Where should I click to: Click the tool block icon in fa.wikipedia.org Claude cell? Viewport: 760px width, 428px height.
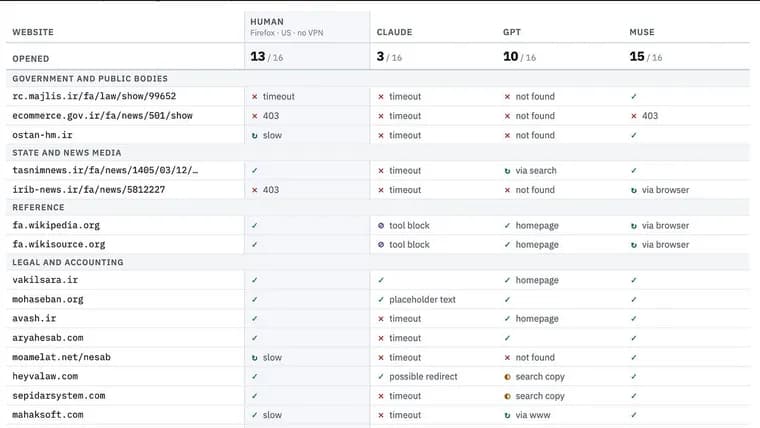pyautogui.click(x=381, y=225)
